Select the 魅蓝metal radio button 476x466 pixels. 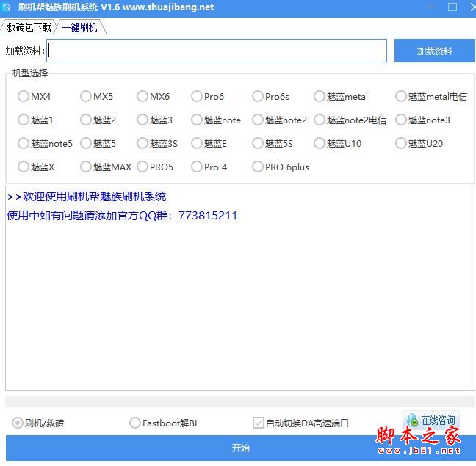(x=320, y=96)
